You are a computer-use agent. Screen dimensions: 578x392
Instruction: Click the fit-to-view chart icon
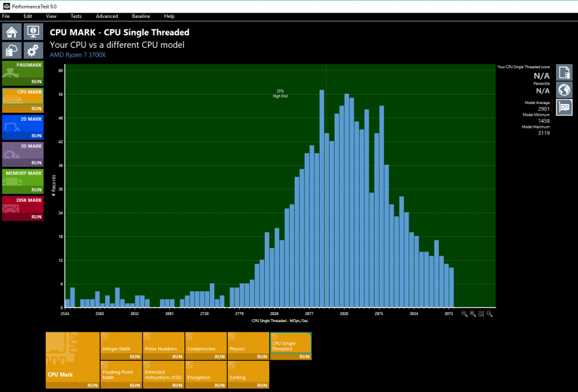click(481, 313)
